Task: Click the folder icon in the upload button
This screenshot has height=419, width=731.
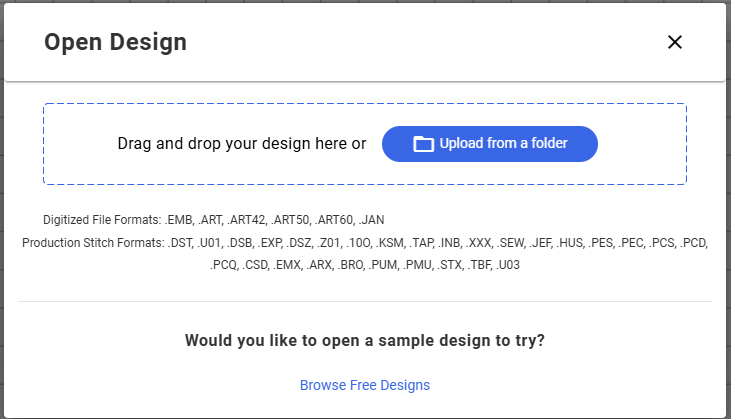Action: click(423, 144)
